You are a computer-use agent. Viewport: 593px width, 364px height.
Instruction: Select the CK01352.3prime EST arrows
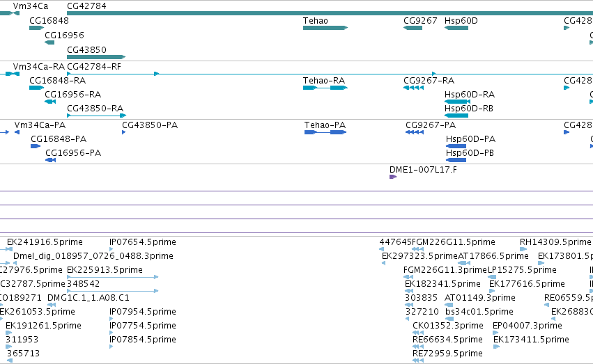(x=418, y=333)
